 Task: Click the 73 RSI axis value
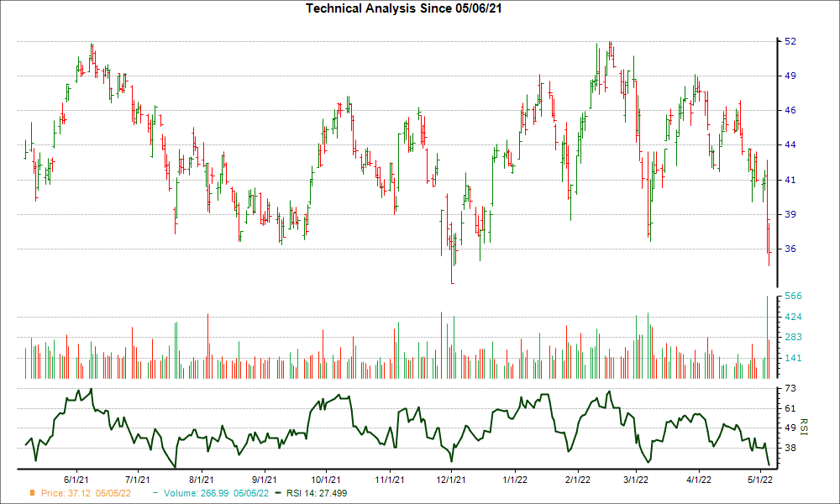click(x=790, y=388)
